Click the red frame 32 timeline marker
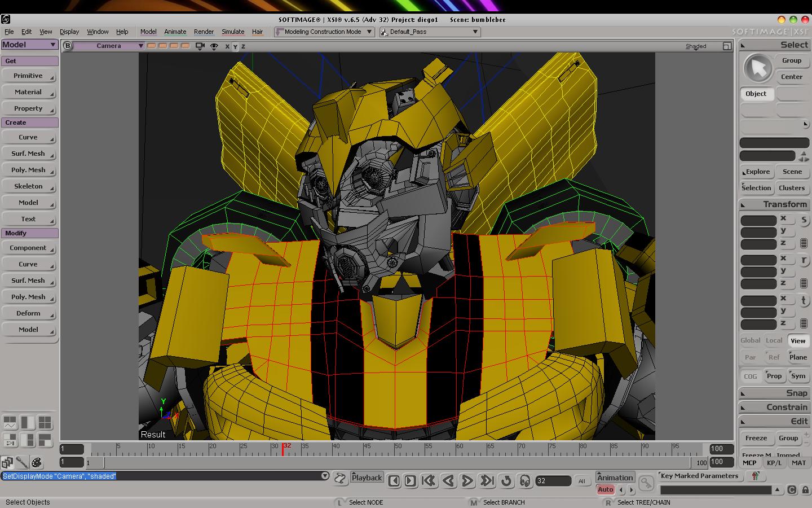812x508 pixels. [x=283, y=449]
